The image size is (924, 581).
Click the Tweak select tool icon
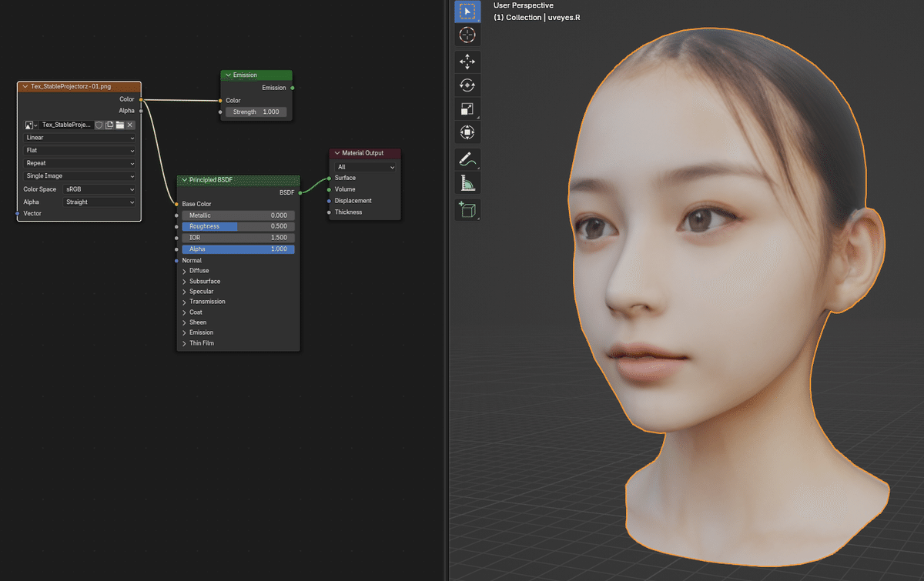(467, 11)
